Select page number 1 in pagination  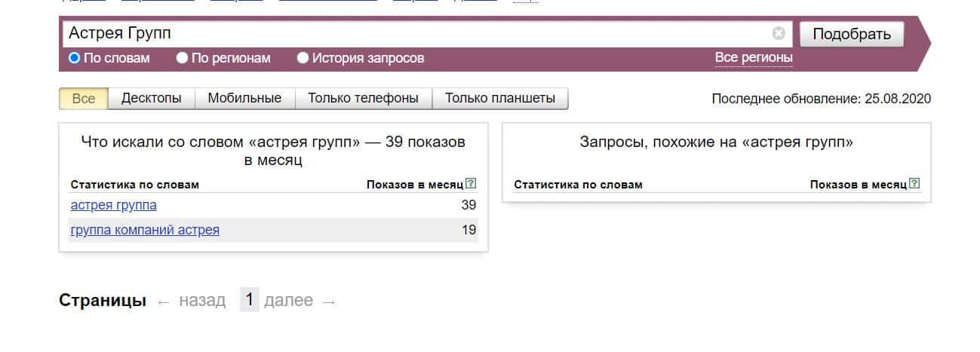(250, 300)
